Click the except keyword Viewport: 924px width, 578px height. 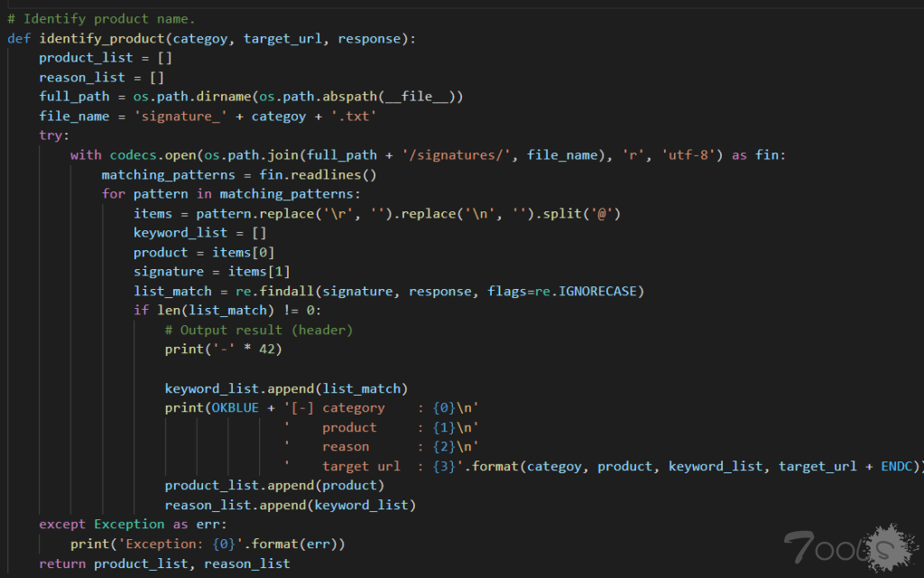coord(62,525)
